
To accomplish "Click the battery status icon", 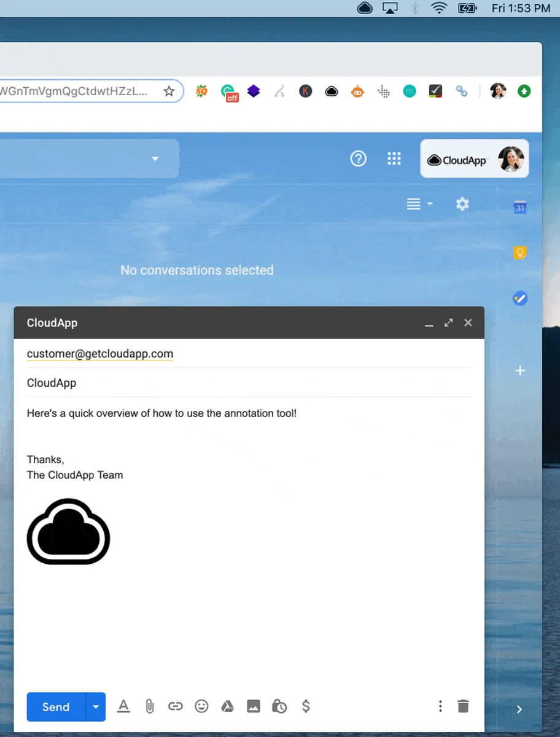I will [x=467, y=8].
